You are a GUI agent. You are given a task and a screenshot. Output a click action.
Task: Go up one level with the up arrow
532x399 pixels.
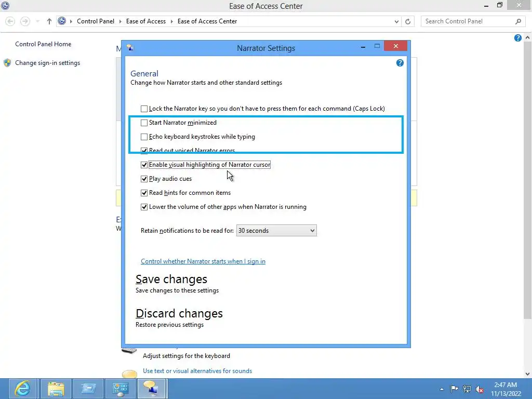[49, 21]
